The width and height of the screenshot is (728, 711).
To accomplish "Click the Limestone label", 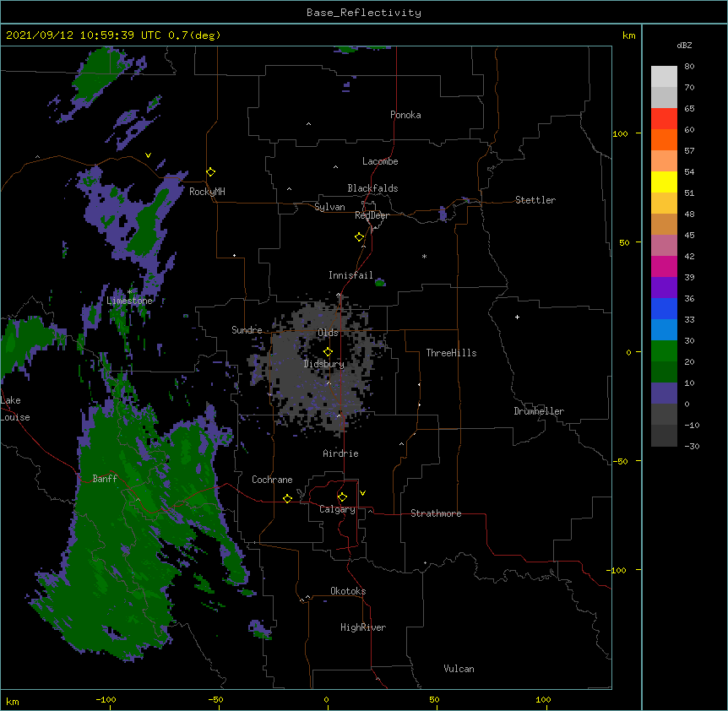I will pos(129,301).
